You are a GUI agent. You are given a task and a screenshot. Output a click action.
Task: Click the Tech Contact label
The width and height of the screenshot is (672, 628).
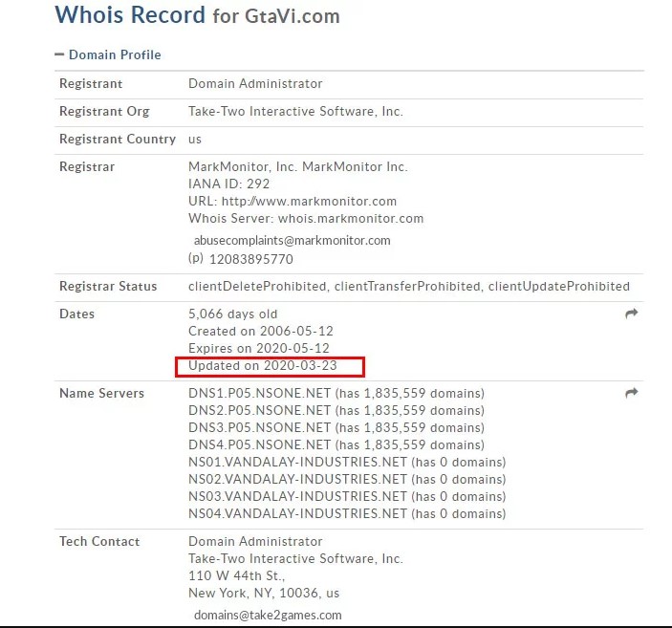tap(99, 541)
